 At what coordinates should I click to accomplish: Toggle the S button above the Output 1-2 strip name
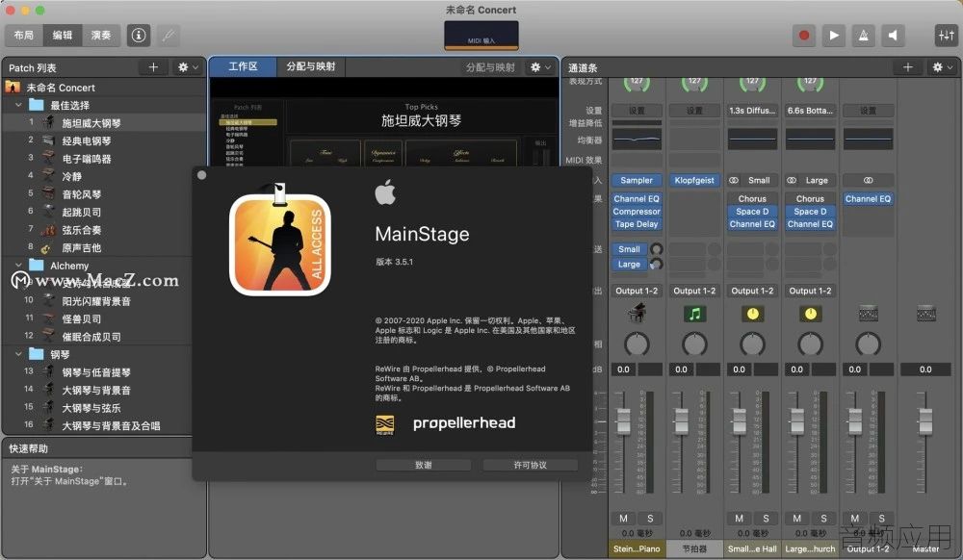881,519
